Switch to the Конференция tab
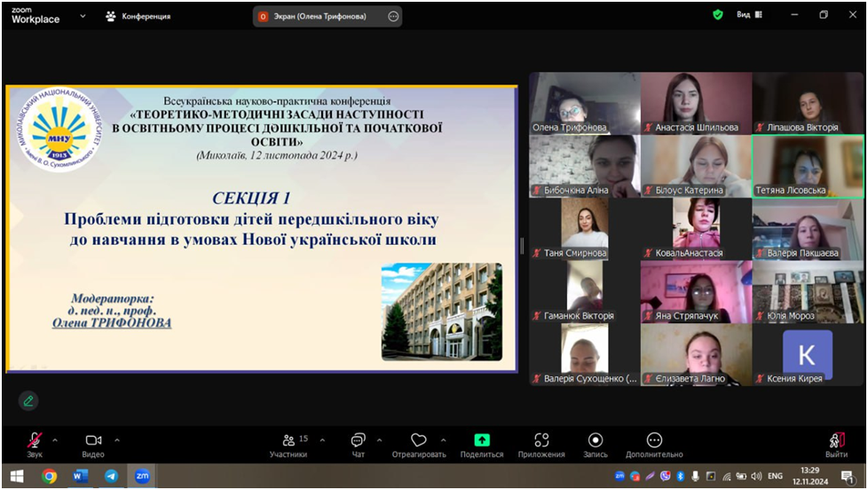This screenshot has width=868, height=490. 138,16
